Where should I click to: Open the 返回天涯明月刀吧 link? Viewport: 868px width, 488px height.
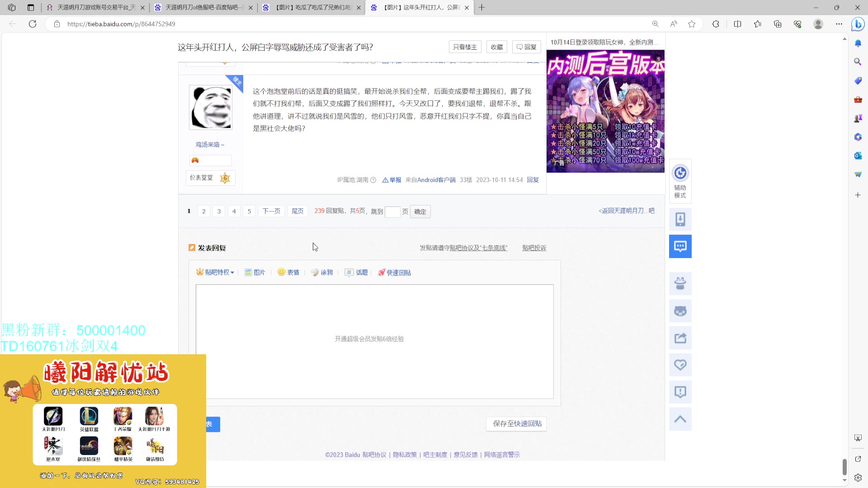coord(627,210)
